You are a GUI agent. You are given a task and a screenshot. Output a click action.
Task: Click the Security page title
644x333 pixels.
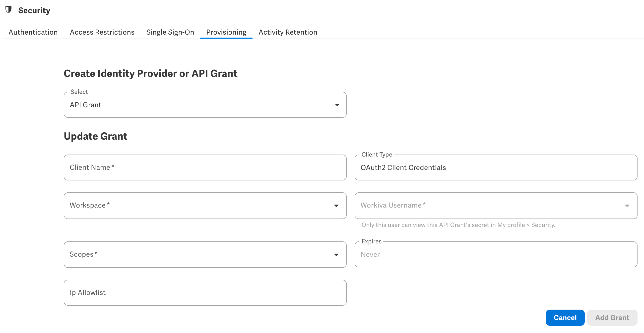34,10
